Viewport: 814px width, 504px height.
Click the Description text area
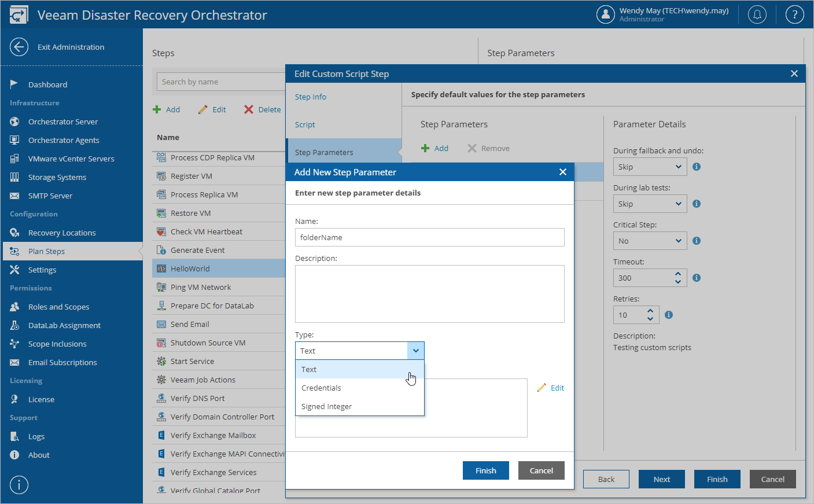(430, 294)
